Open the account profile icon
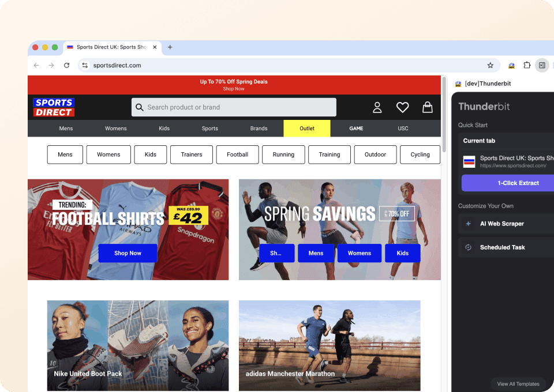The image size is (554, 392). point(377,107)
